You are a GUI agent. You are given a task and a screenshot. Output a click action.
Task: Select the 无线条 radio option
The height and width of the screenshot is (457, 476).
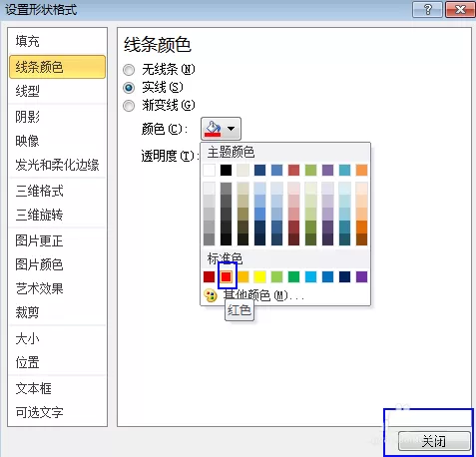click(x=129, y=70)
